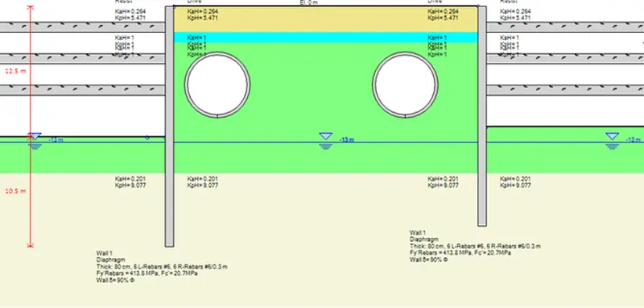Select the water table symbol at far right
644x308 pixels.
613,140
